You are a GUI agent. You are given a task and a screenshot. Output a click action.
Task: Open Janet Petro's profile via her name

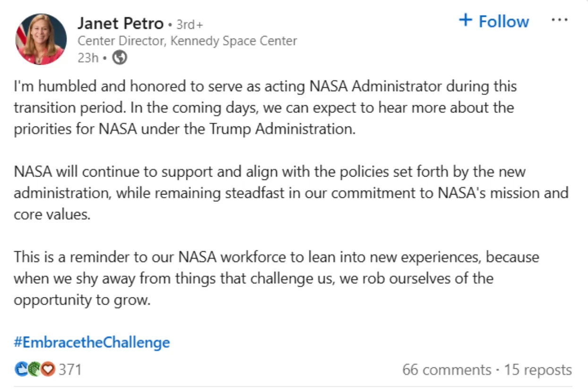120,23
